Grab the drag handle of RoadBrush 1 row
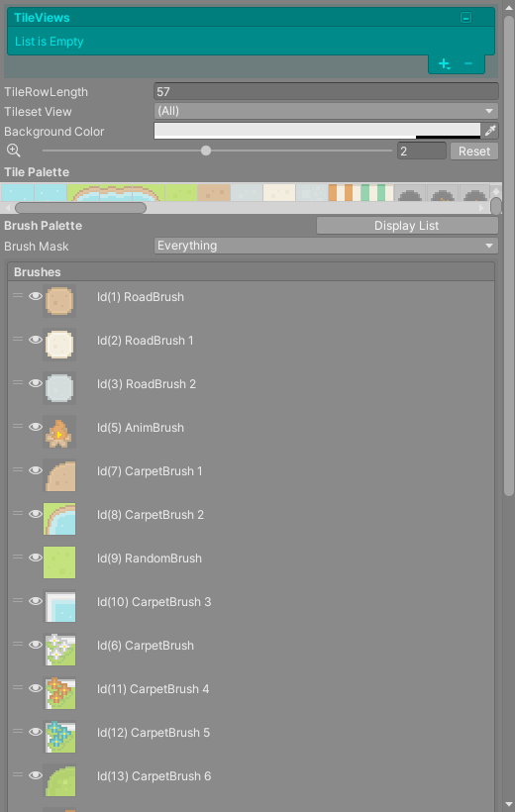This screenshot has width=515, height=812. tap(18, 340)
